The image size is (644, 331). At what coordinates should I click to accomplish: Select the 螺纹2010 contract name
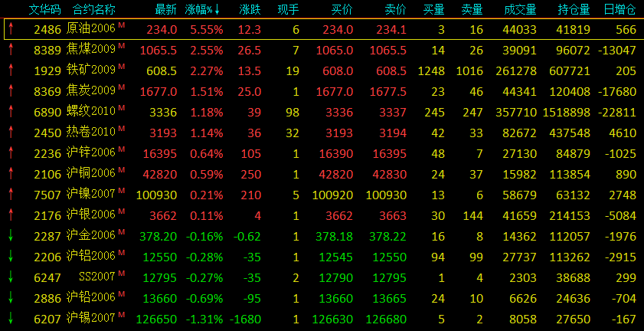[91, 111]
